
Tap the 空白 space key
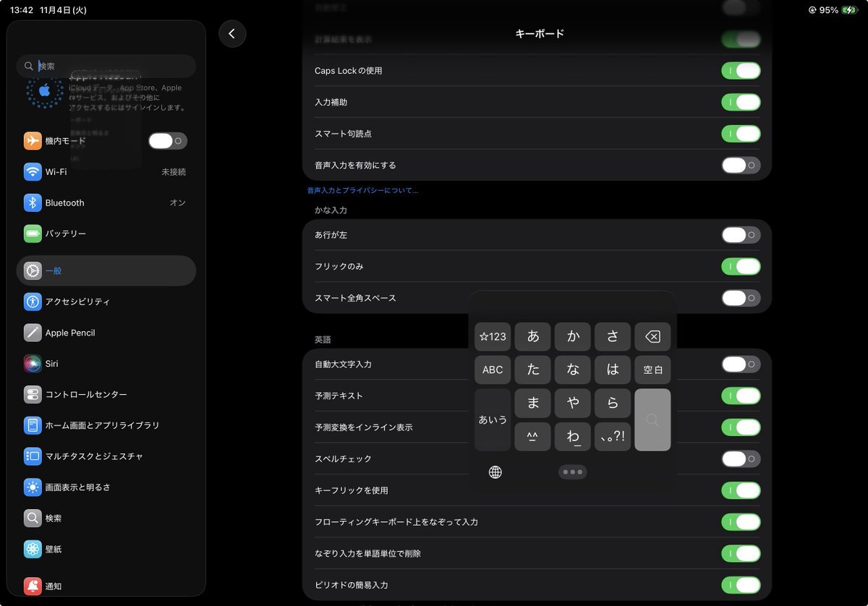(x=652, y=370)
